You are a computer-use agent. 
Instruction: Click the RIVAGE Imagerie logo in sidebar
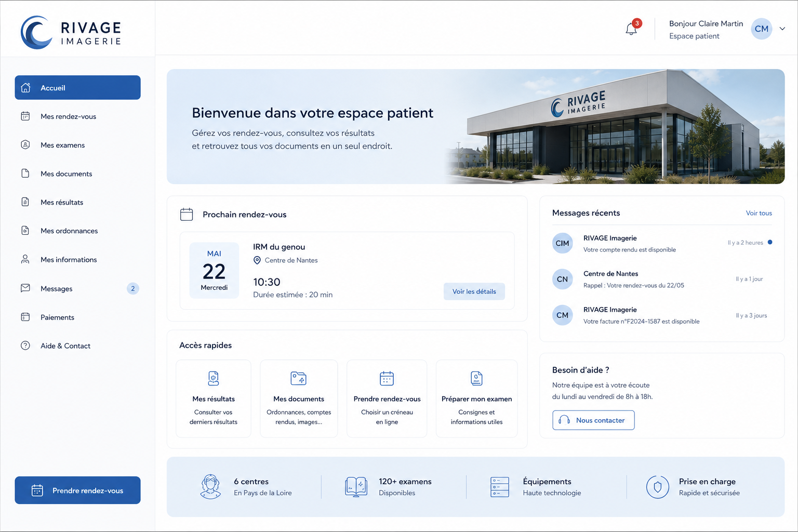[71, 32]
